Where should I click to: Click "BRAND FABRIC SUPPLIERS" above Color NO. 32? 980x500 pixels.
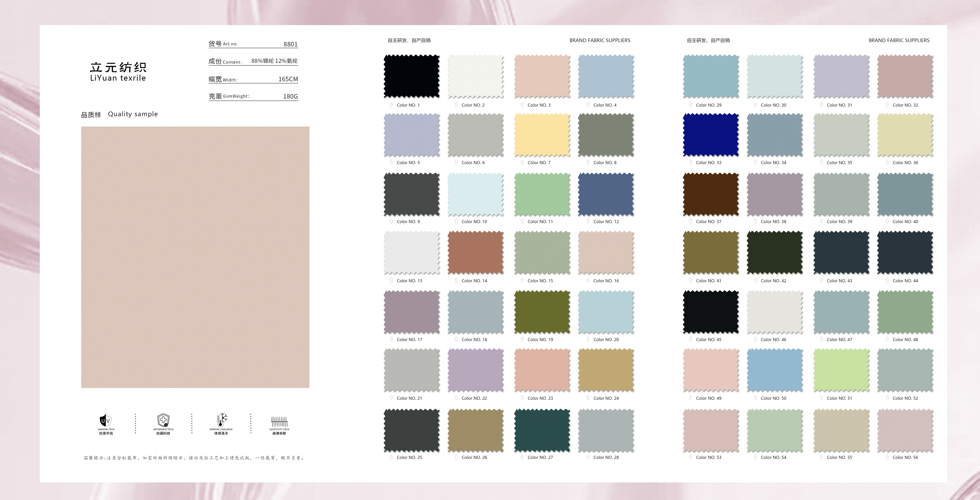899,40
